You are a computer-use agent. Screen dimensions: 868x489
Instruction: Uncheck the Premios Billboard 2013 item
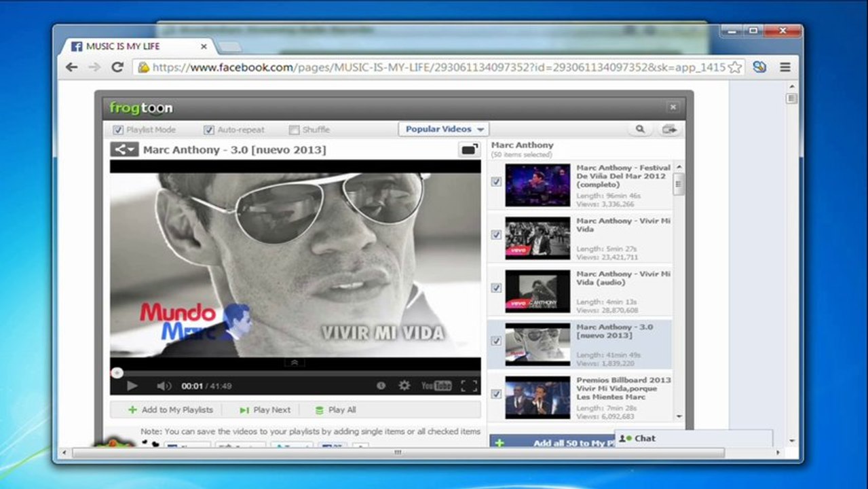click(x=496, y=394)
